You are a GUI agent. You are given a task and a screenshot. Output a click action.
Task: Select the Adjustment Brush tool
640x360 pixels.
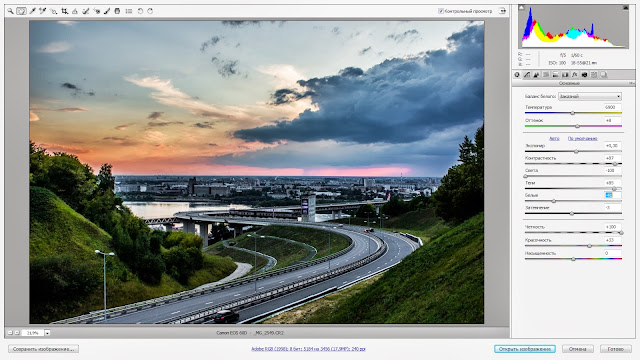107,11
